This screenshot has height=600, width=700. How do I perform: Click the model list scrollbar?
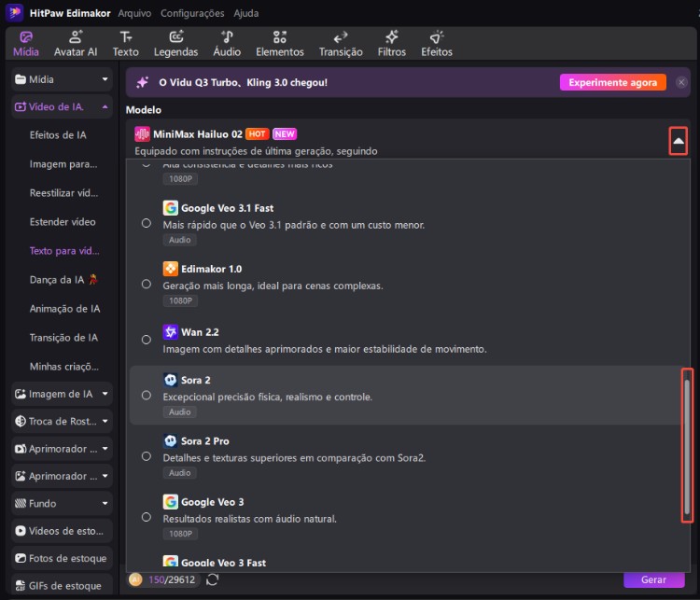tap(687, 444)
